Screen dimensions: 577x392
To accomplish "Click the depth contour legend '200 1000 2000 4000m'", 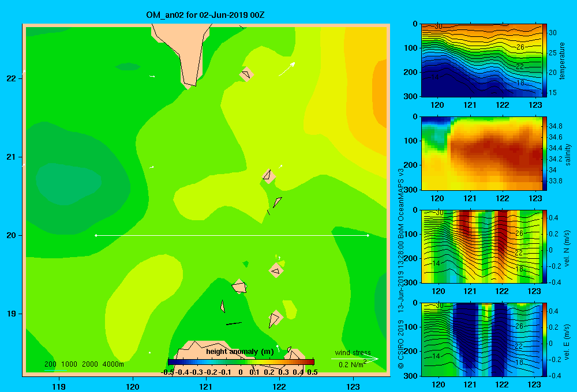I will (x=84, y=364).
